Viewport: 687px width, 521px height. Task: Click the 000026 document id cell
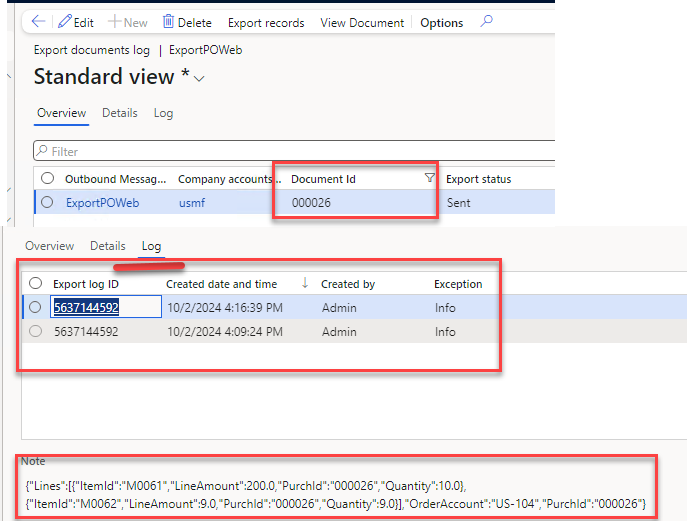pyautogui.click(x=311, y=203)
